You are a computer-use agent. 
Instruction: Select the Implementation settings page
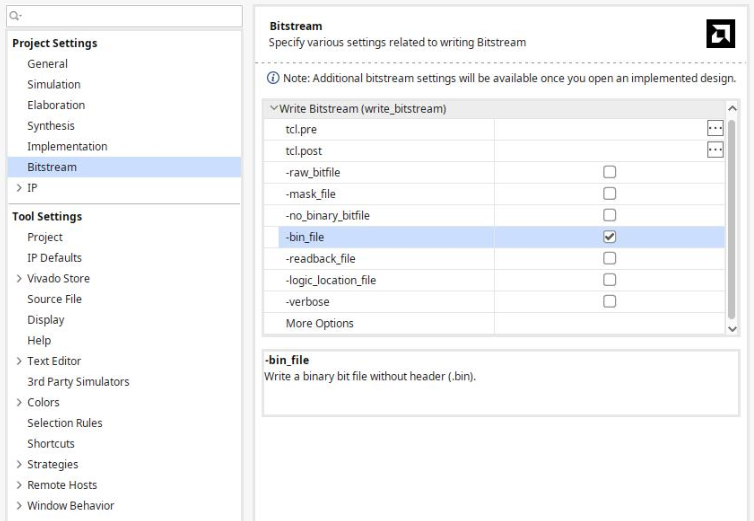(x=67, y=147)
